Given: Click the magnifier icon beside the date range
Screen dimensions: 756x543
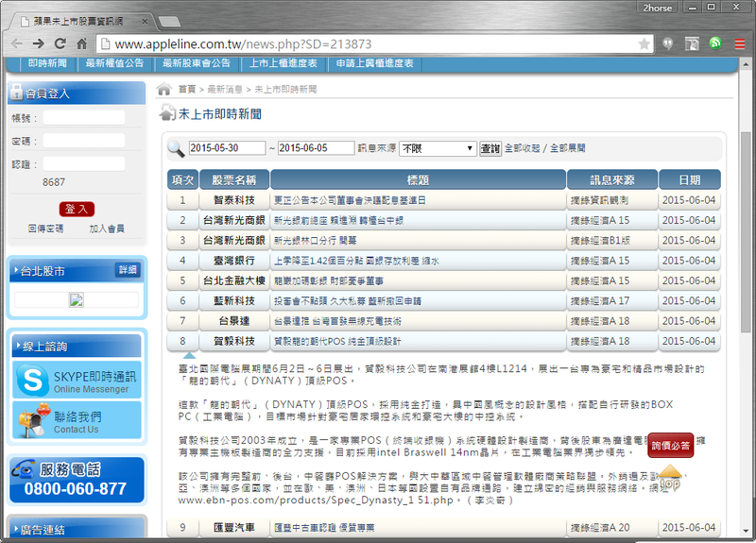Looking at the screenshot, I should [176, 148].
